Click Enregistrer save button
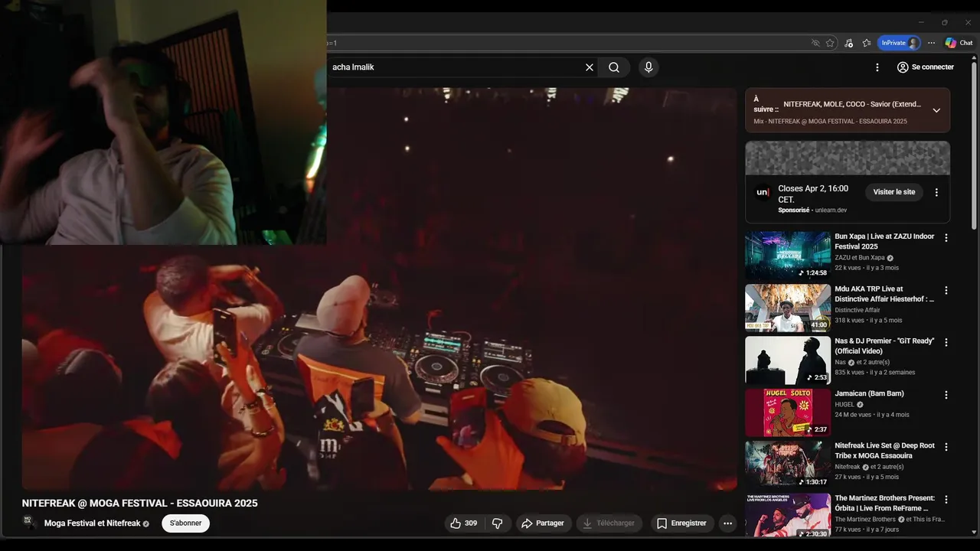This screenshot has width=980, height=551. (x=682, y=523)
